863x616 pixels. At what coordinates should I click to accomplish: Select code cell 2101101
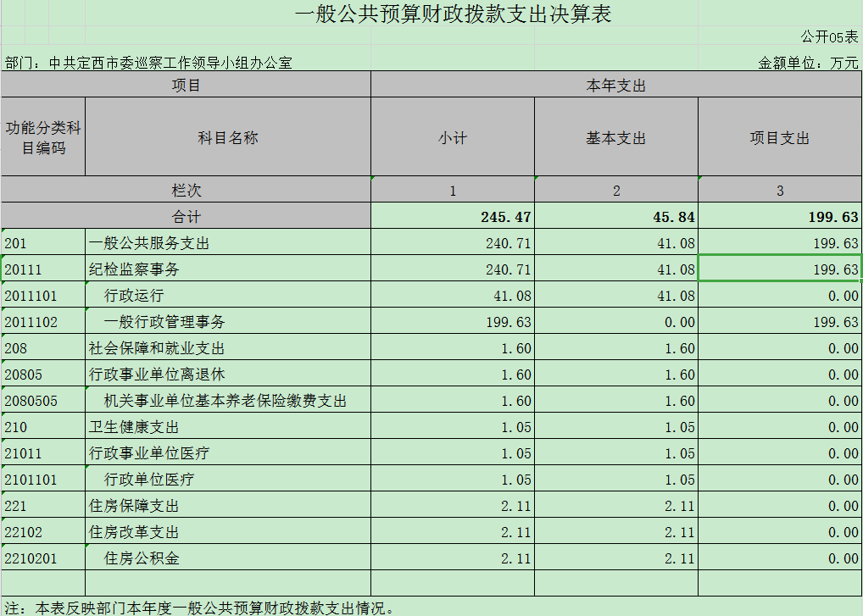(43, 479)
